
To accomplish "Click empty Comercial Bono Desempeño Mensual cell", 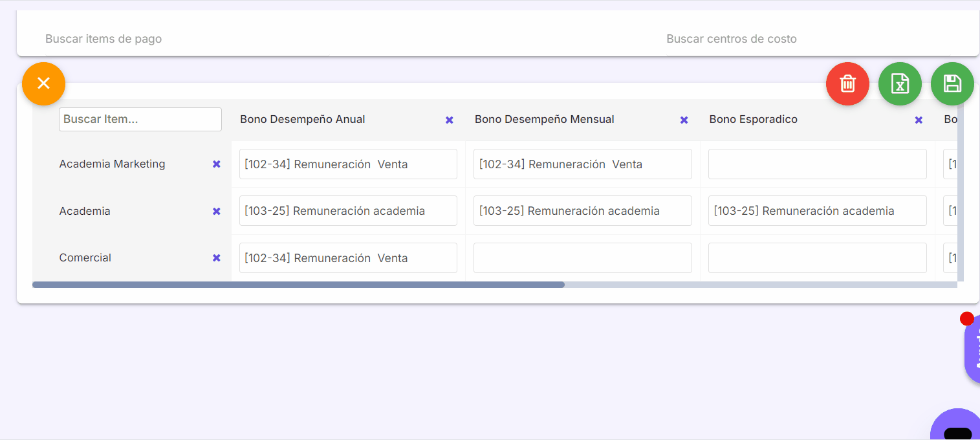I will tap(583, 258).
